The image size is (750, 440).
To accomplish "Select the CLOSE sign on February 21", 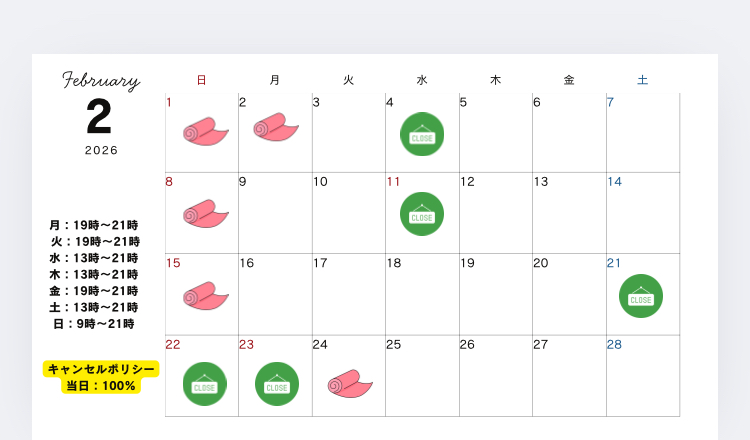I will pos(641,296).
